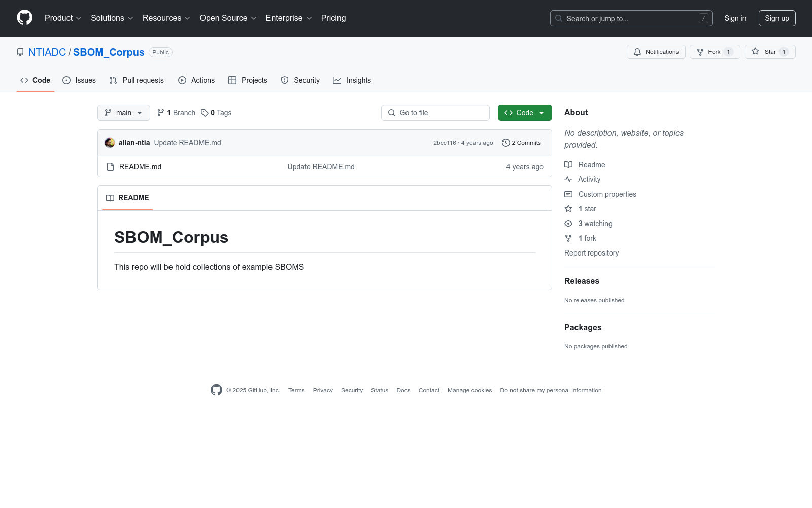Click the Notifications bell button

656,52
